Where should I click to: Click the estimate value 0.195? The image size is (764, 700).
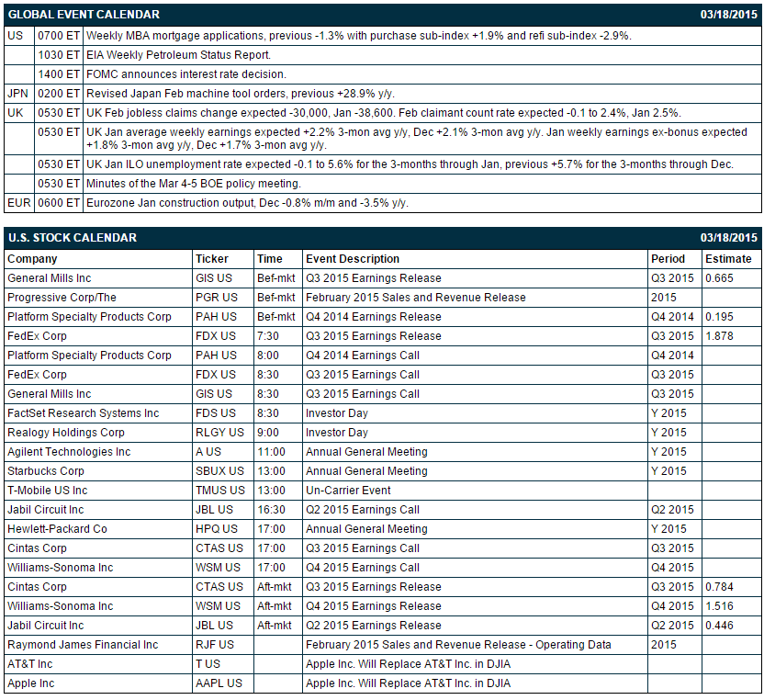point(719,317)
